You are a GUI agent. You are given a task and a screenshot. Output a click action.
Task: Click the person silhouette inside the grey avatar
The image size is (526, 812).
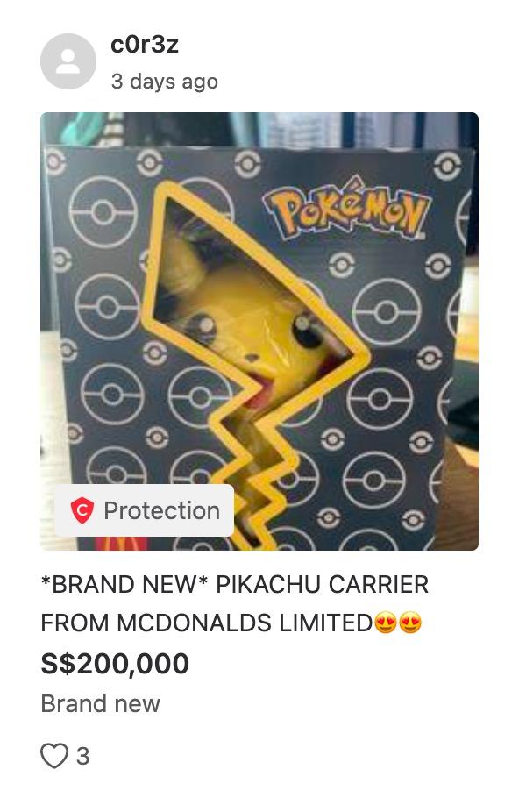click(x=68, y=61)
